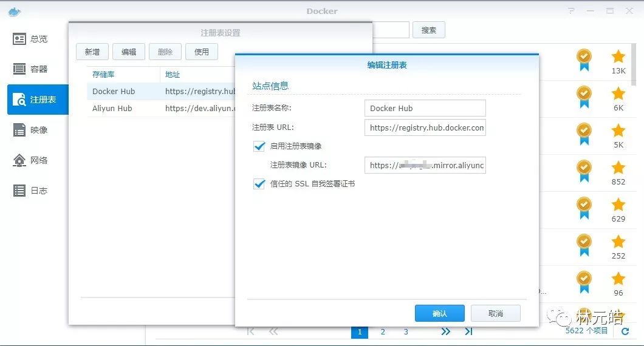Click the official badge beside 252
The image size is (644, 346).
584,245
